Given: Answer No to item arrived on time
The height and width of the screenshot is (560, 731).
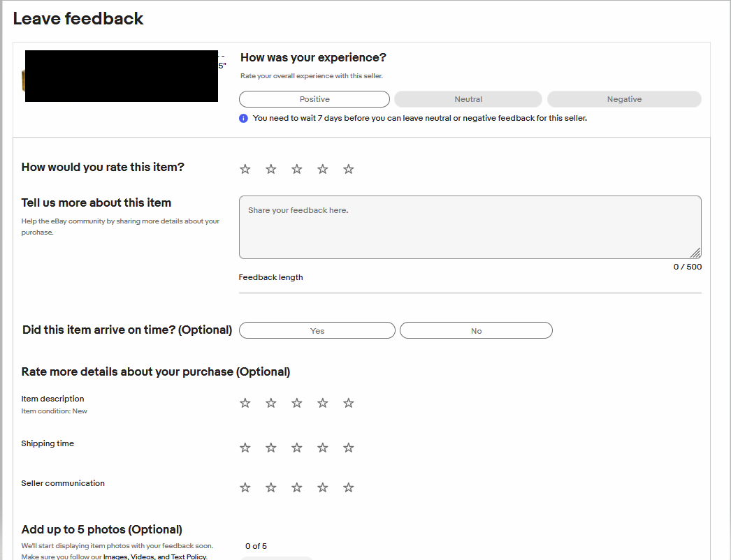Looking at the screenshot, I should click(476, 330).
